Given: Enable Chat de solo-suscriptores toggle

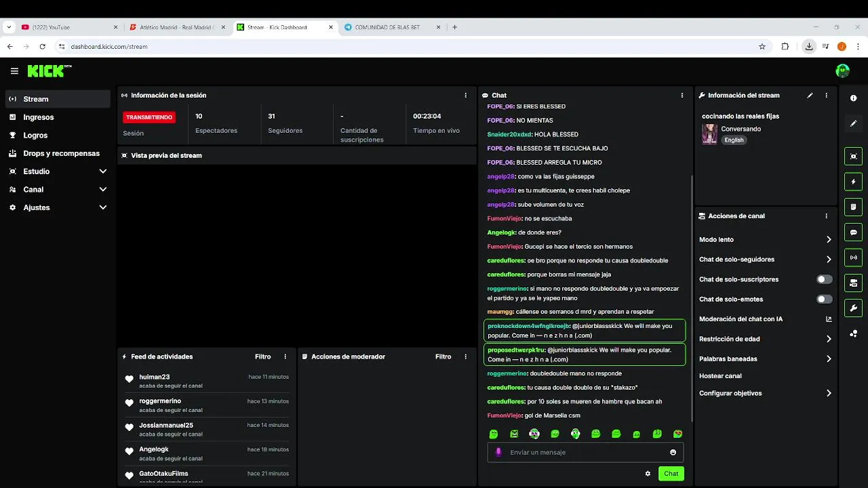Looking at the screenshot, I should [x=824, y=279].
